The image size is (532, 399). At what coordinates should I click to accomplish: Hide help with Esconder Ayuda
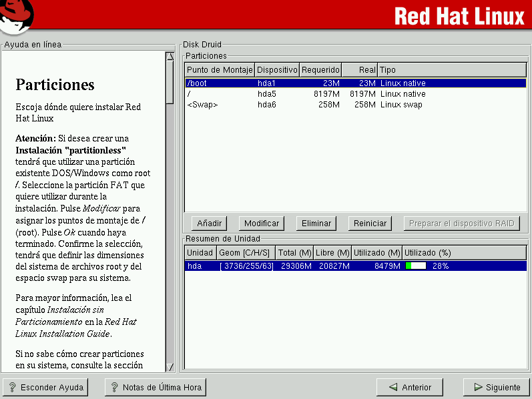pos(45,387)
